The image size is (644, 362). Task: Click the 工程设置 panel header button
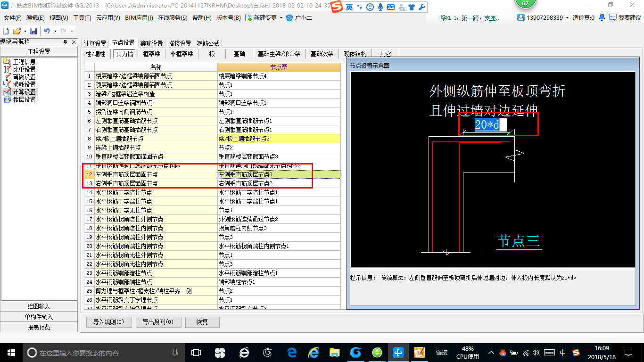tap(39, 51)
